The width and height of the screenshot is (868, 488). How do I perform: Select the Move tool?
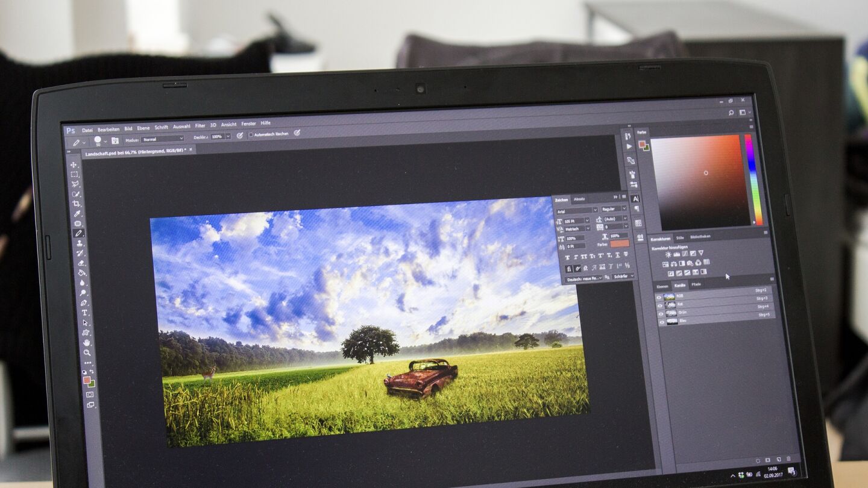[74, 164]
